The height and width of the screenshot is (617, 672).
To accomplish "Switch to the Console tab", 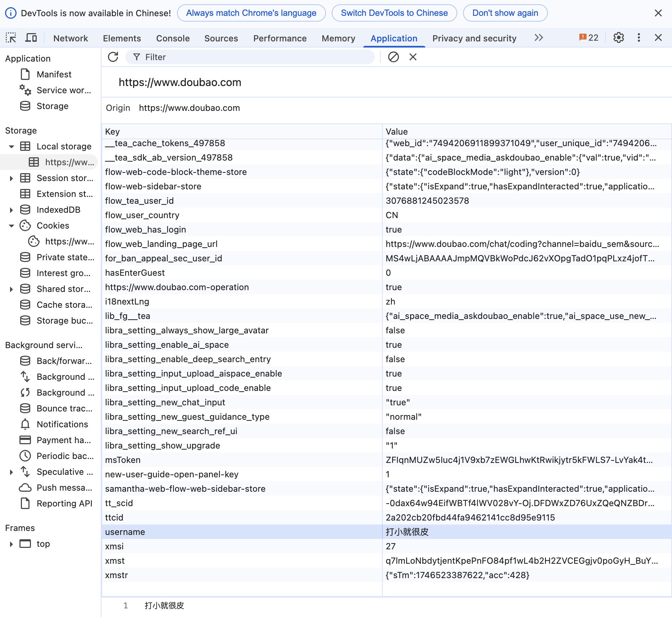I will (173, 38).
